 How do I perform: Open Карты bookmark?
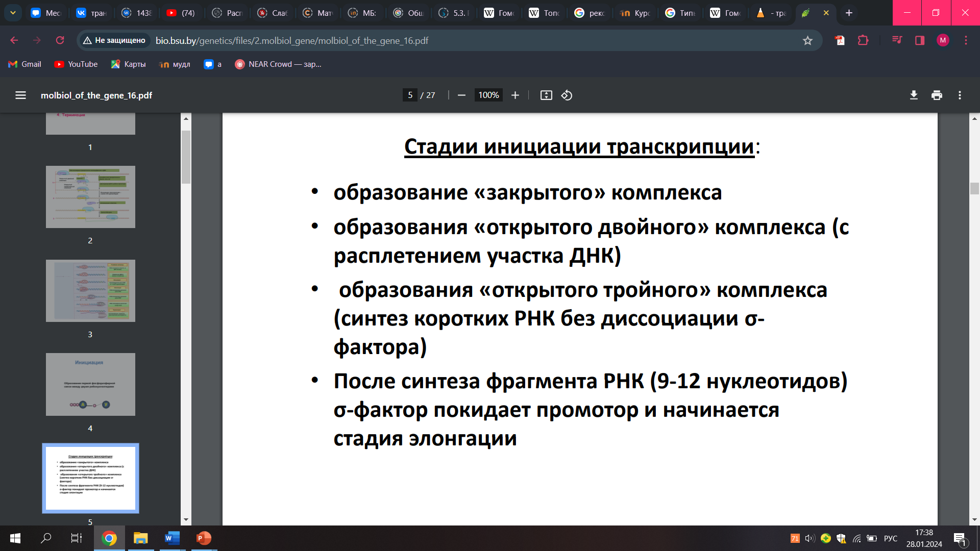coord(129,64)
